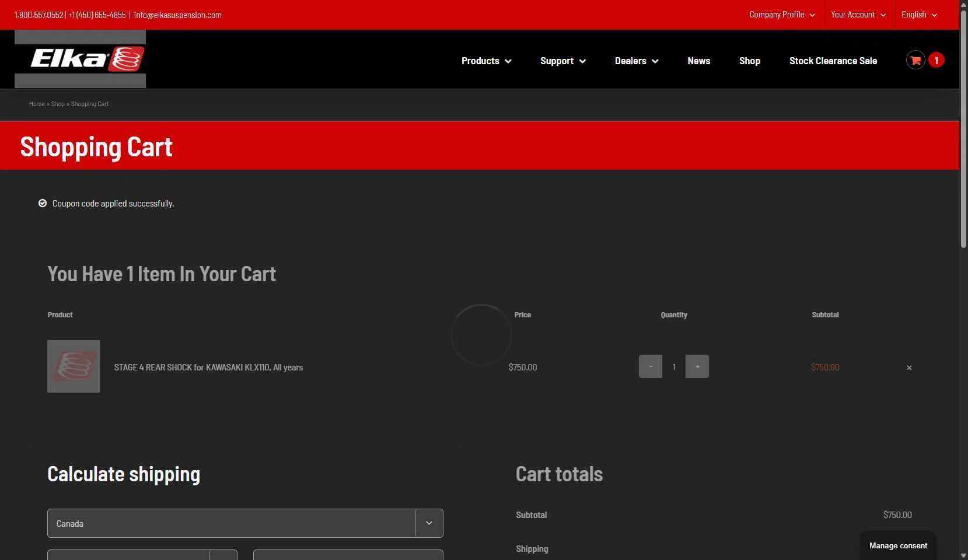Open the product thumbnail for the KLX110 shock
The height and width of the screenshot is (560, 968).
pos(74,366)
